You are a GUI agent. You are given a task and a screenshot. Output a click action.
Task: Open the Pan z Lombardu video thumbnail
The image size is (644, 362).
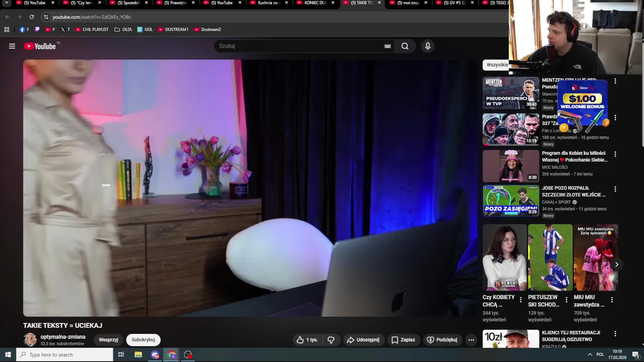tap(511, 129)
